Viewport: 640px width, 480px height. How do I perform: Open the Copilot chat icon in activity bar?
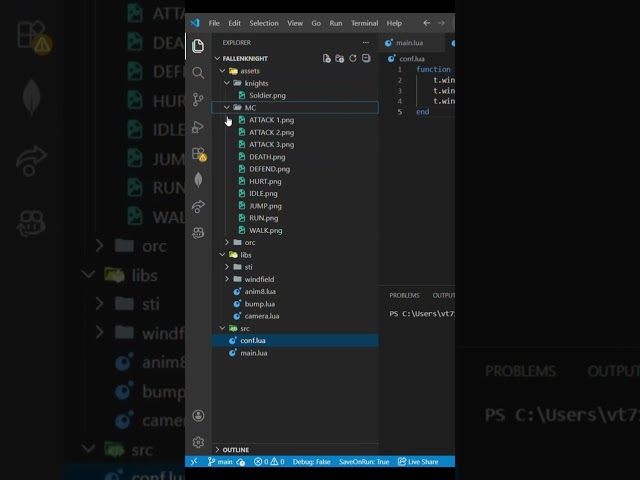(198, 233)
